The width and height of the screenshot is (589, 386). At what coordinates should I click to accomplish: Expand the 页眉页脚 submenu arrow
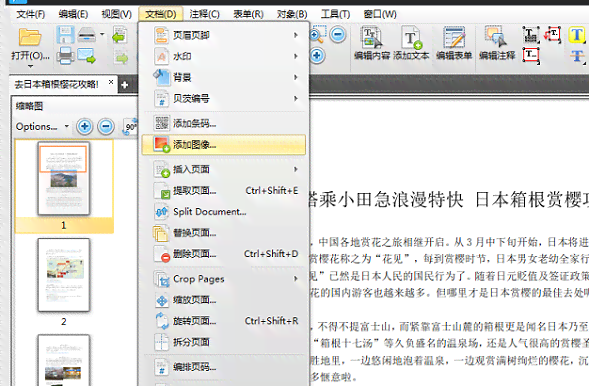(x=296, y=35)
